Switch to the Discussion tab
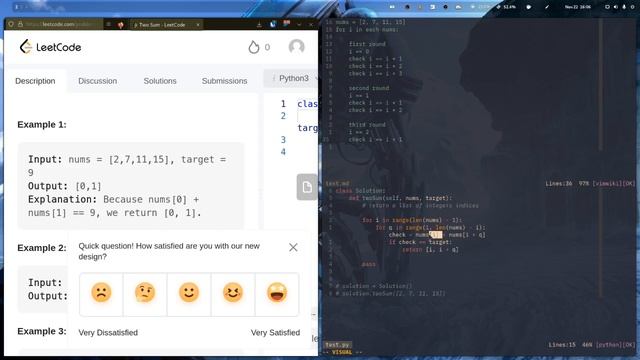640x360 pixels. 98,81
